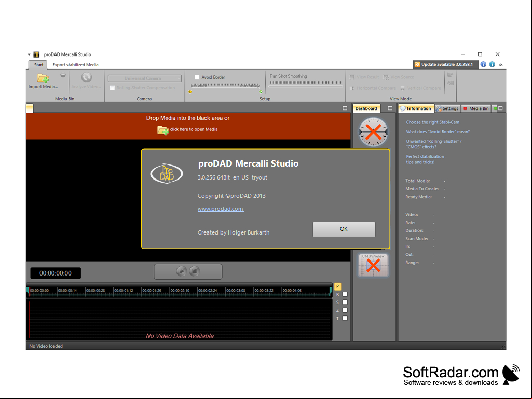This screenshot has height=399, width=532.
Task: Select Vertical Compare view icon
Action: 402,88
